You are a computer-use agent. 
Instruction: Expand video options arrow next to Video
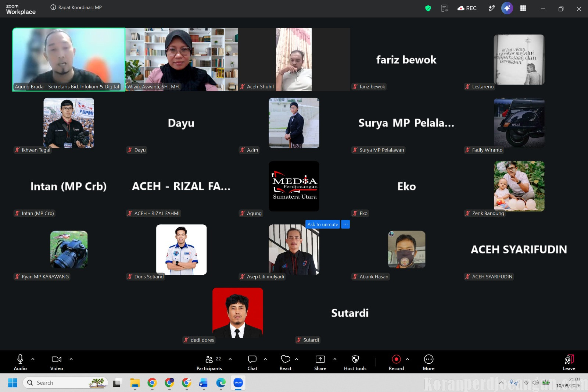pyautogui.click(x=71, y=359)
